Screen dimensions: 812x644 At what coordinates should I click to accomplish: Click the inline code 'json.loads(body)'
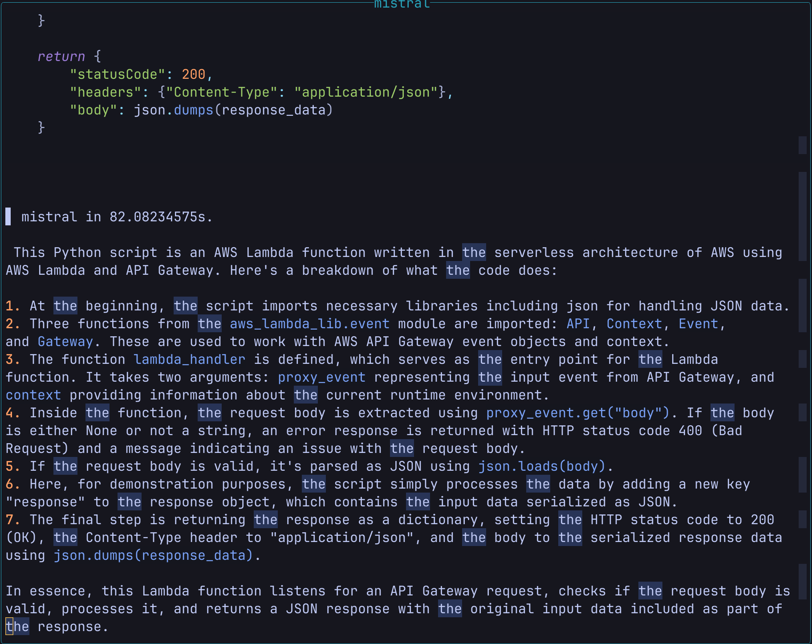point(542,466)
